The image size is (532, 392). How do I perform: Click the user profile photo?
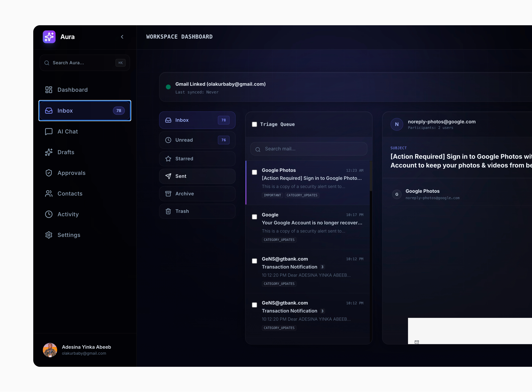click(x=50, y=350)
